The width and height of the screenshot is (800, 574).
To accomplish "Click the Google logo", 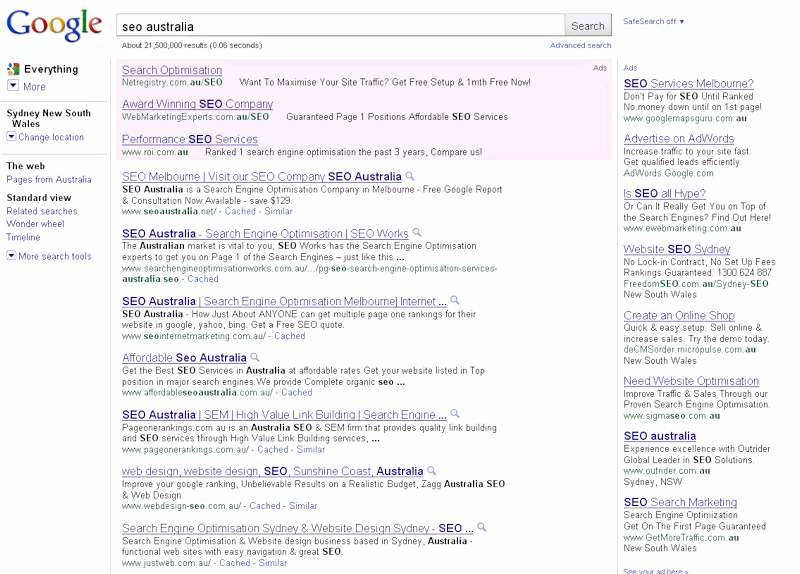I will point(54,24).
